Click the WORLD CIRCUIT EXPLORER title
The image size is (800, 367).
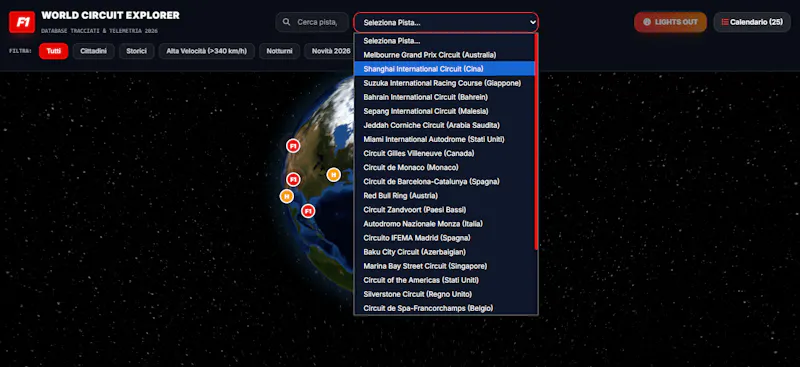pyautogui.click(x=110, y=16)
